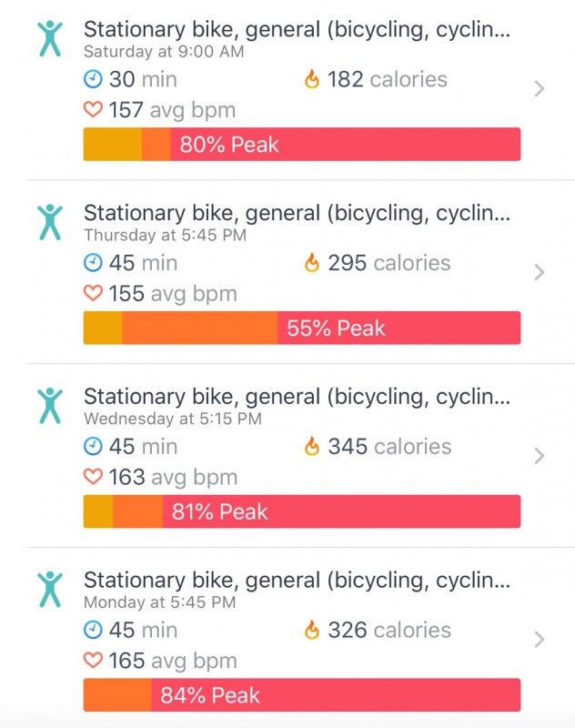Select the 81% Peak heart rate zone bar

[302, 512]
